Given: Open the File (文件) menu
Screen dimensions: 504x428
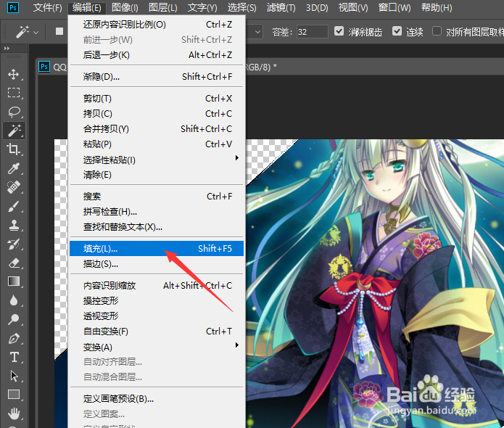Looking at the screenshot, I should [47, 7].
